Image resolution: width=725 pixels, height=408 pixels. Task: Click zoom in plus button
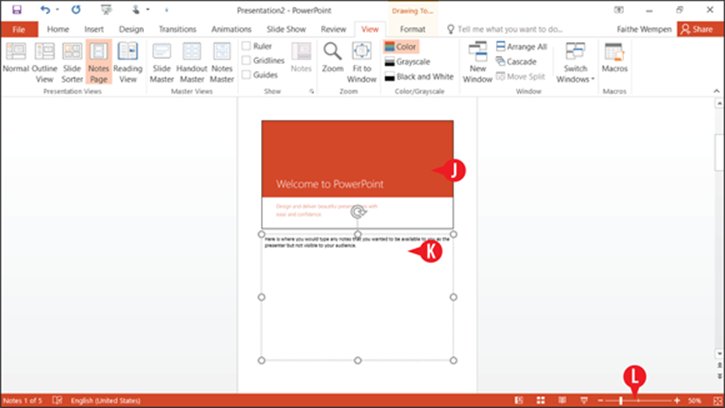click(677, 401)
